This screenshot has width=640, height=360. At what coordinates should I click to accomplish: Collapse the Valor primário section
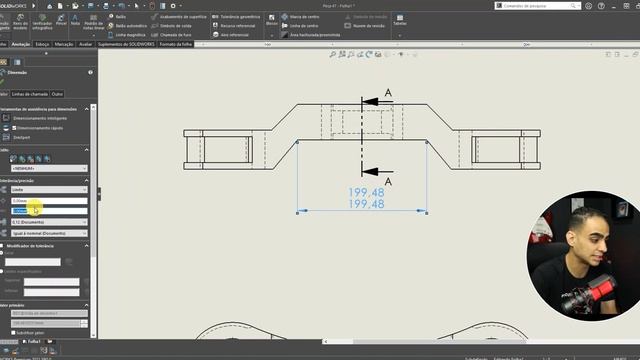point(87,305)
